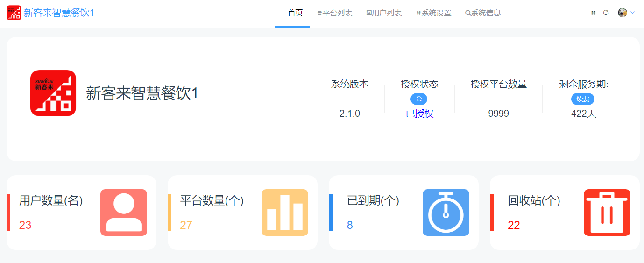Click the 授权平台数量 label
This screenshot has height=263, width=644.
pos(499,84)
